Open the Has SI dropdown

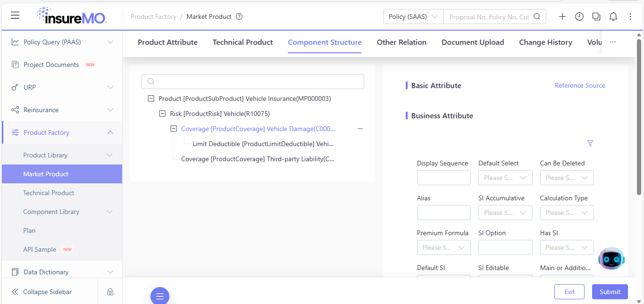(x=567, y=247)
